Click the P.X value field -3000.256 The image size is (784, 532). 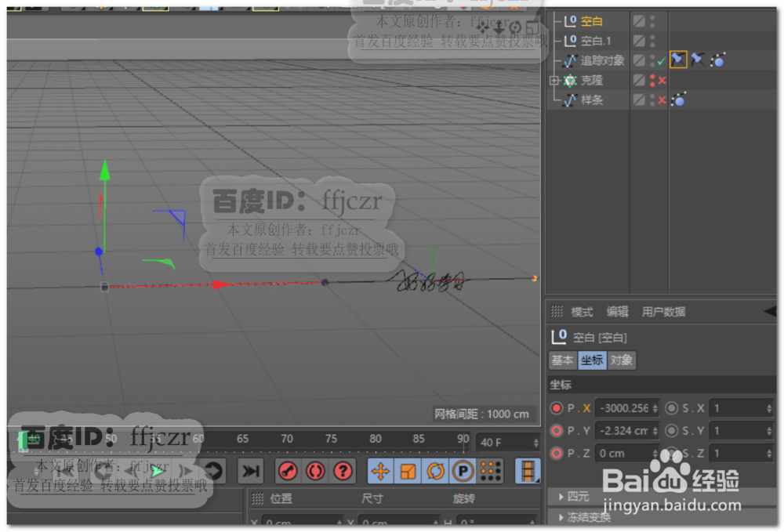(x=626, y=408)
